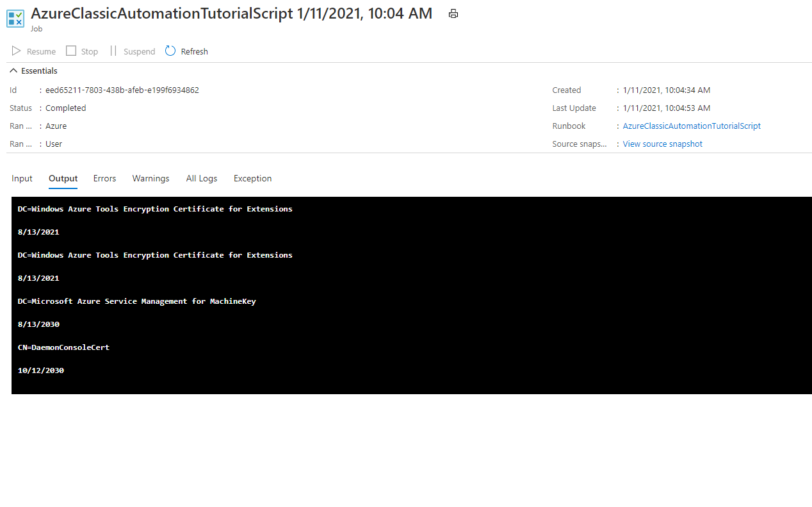
Task: Click the 10/12/2030 date output
Action: coord(41,370)
